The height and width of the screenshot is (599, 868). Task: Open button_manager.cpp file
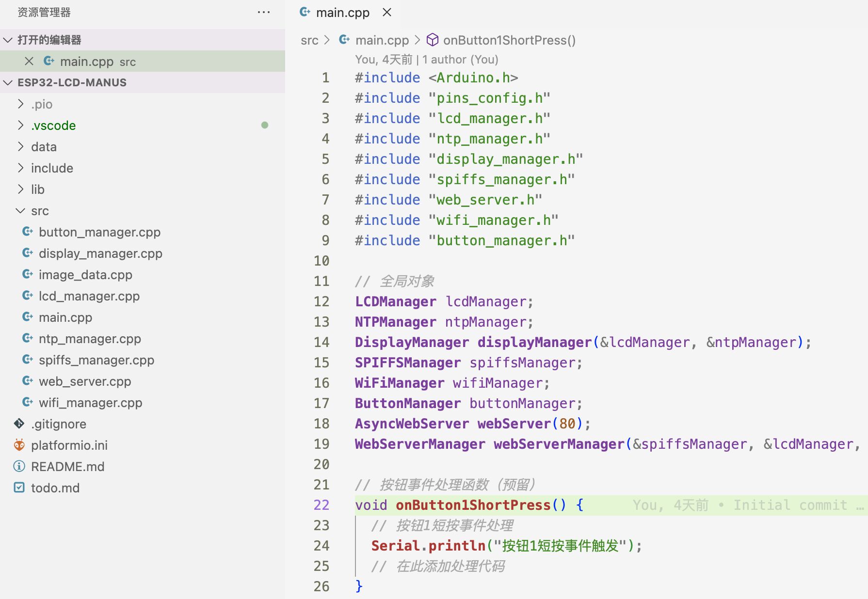click(99, 232)
